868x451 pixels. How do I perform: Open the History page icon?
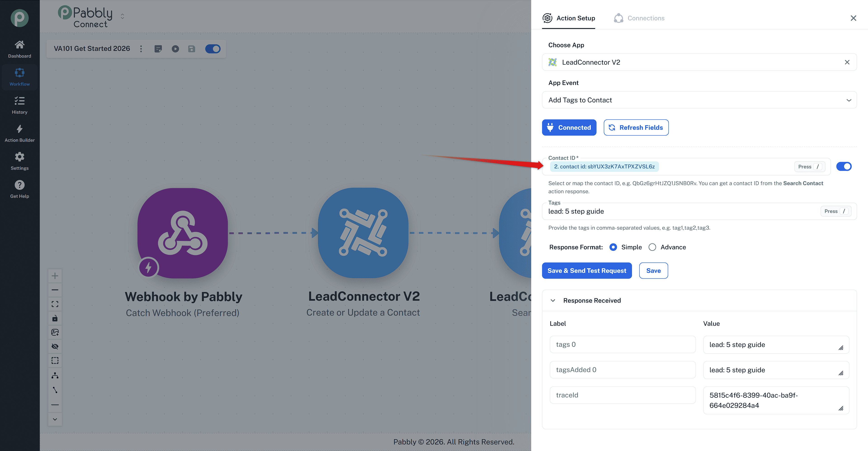coord(19,101)
